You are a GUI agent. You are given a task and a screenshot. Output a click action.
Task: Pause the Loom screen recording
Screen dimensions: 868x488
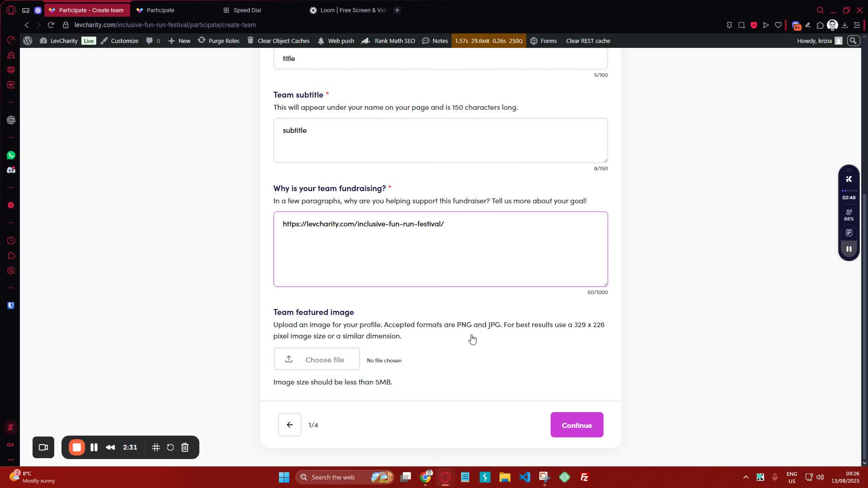[x=94, y=447]
